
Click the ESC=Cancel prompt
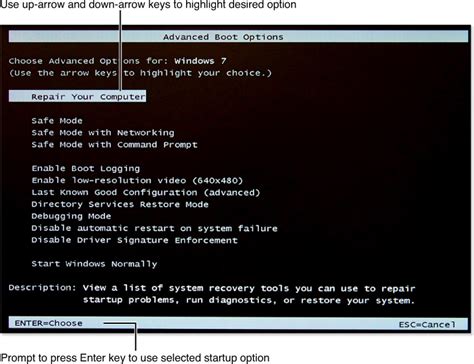pyautogui.click(x=427, y=324)
